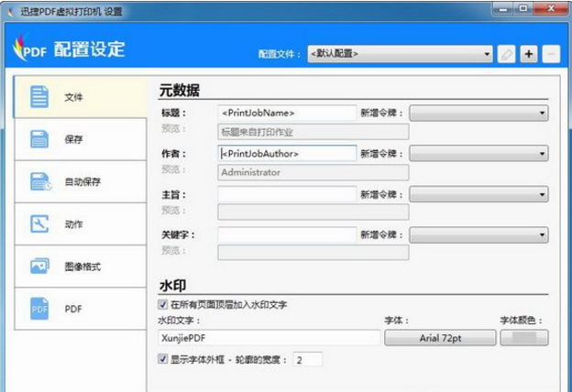Screen dimensions: 572x392
Task: Open 新增令牌 dropdown for 标题
Action: [478, 113]
